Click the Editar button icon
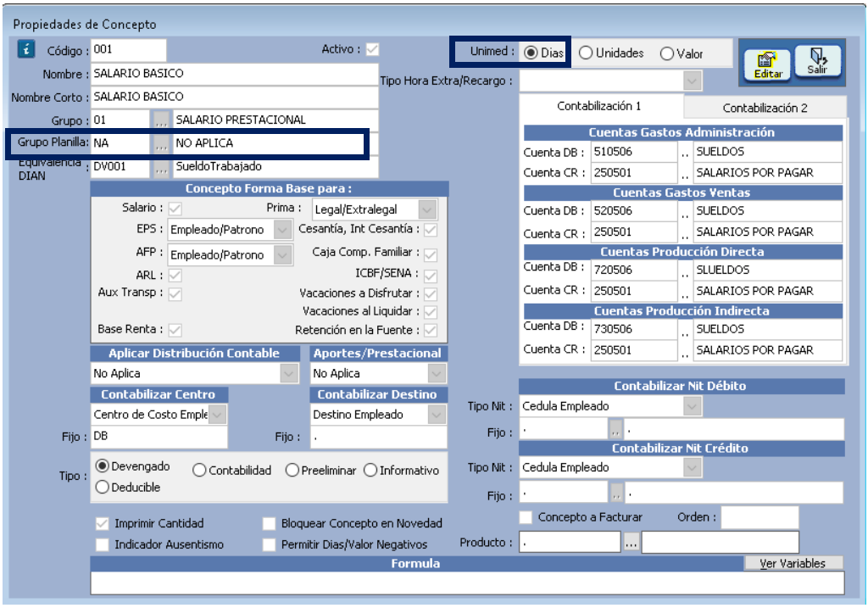 (x=767, y=64)
